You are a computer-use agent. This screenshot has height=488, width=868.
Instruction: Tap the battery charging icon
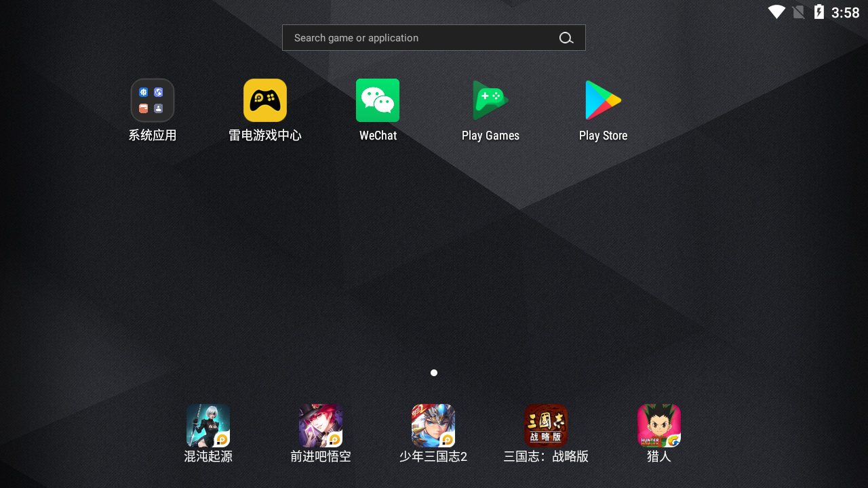819,12
